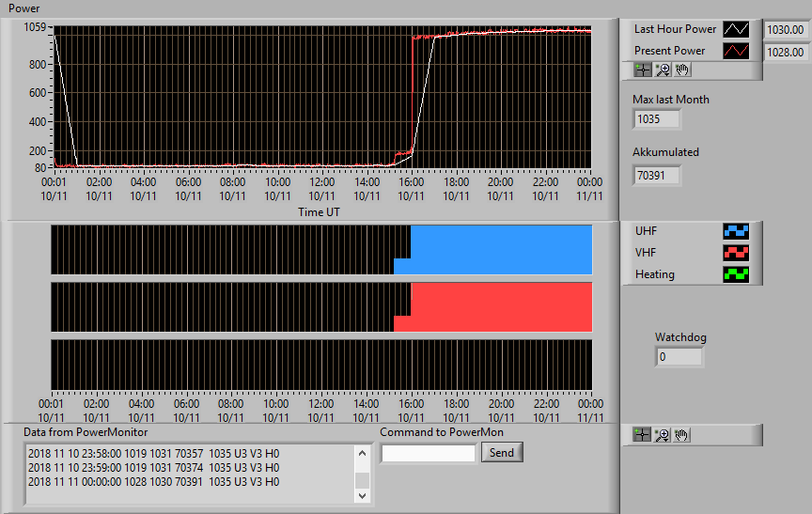
Task: Open Last Hour Power plot style icon
Action: [x=736, y=29]
